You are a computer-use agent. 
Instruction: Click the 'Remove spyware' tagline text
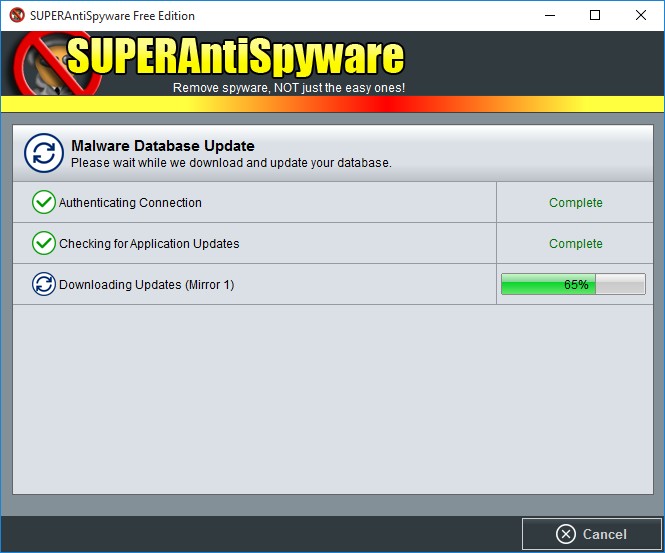[289, 88]
